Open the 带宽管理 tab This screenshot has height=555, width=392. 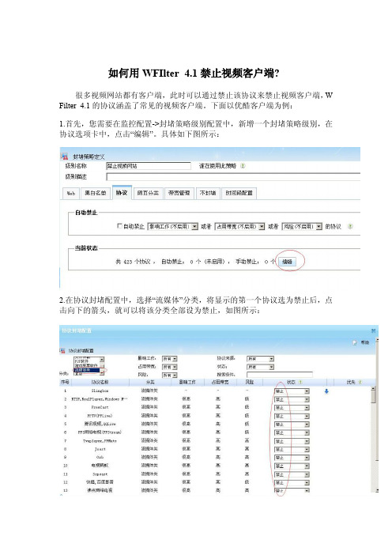coord(179,193)
